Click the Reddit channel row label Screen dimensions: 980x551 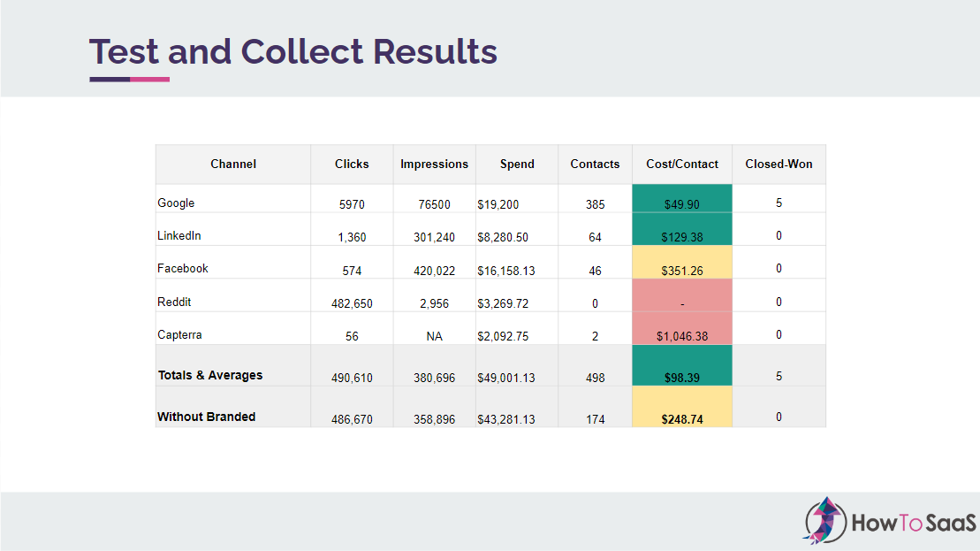174,302
